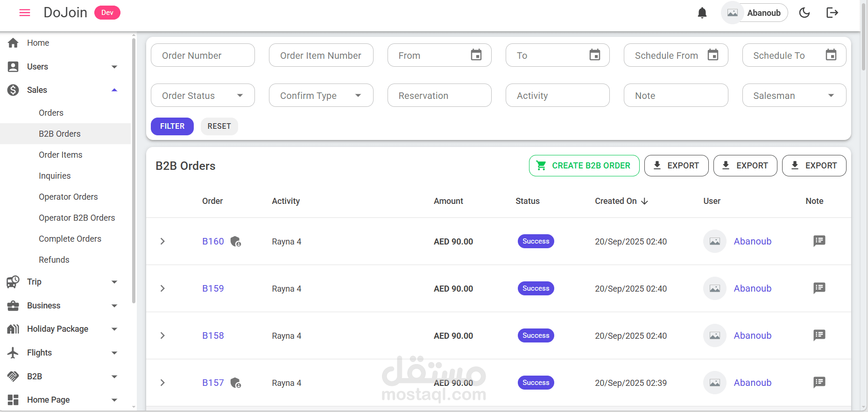
Task: Click the Note filter field
Action: pyautogui.click(x=676, y=96)
